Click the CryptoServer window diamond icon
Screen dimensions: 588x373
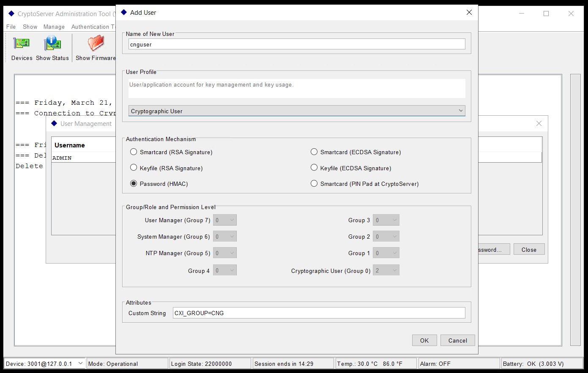[11, 14]
